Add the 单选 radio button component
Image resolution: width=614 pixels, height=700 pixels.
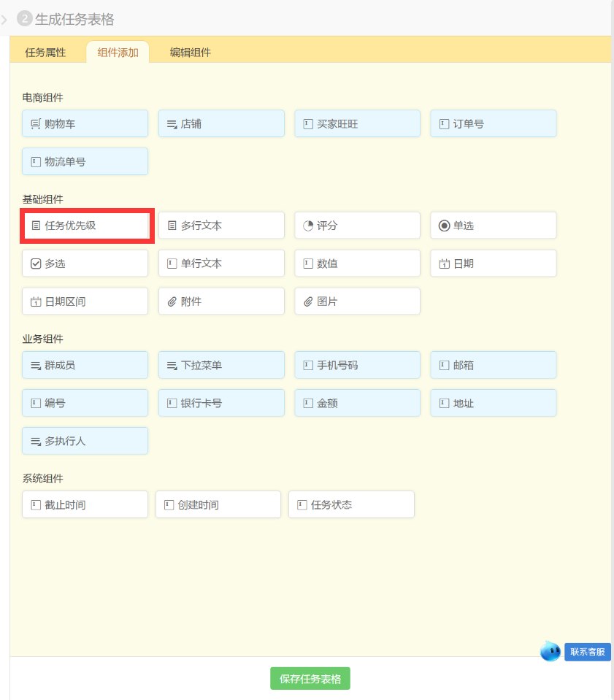(493, 226)
